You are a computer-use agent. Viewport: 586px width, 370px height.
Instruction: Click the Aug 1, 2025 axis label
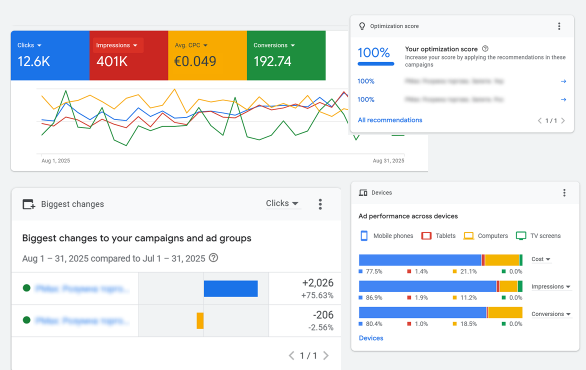56,161
